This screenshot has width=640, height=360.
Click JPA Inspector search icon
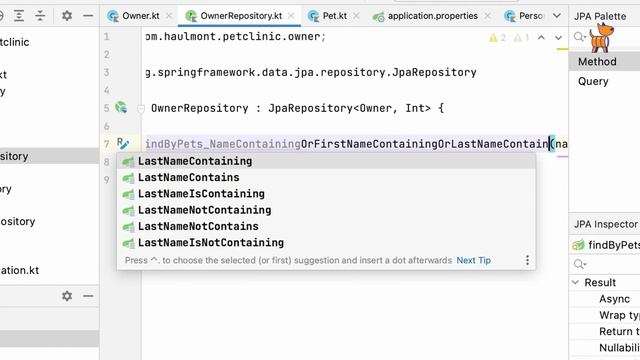[579, 264]
